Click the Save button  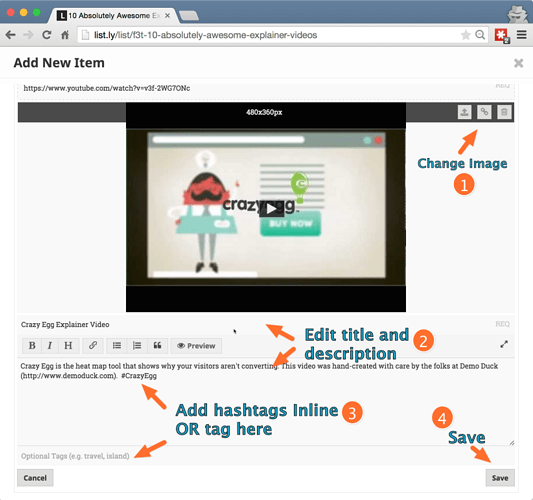point(500,478)
